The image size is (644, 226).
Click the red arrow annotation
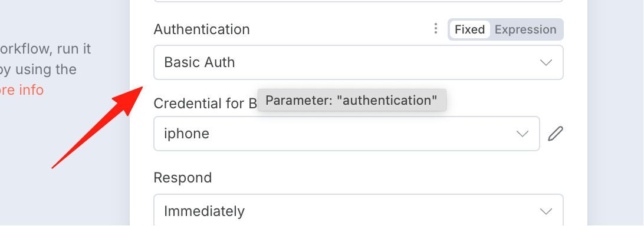click(97, 127)
